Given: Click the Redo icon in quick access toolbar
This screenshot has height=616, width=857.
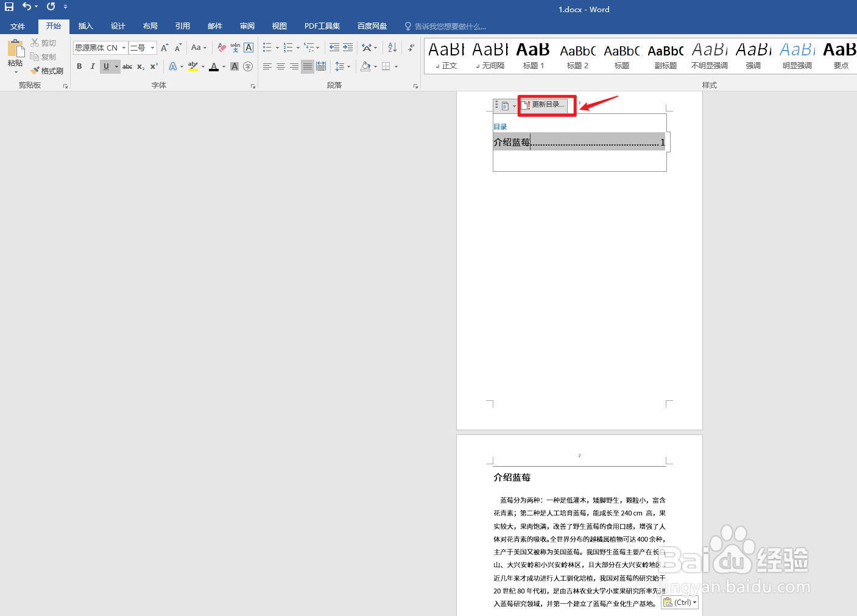Looking at the screenshot, I should [51, 7].
